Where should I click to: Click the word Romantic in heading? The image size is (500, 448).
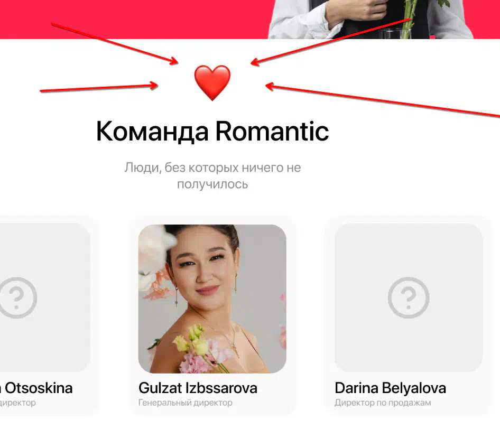[x=272, y=131]
